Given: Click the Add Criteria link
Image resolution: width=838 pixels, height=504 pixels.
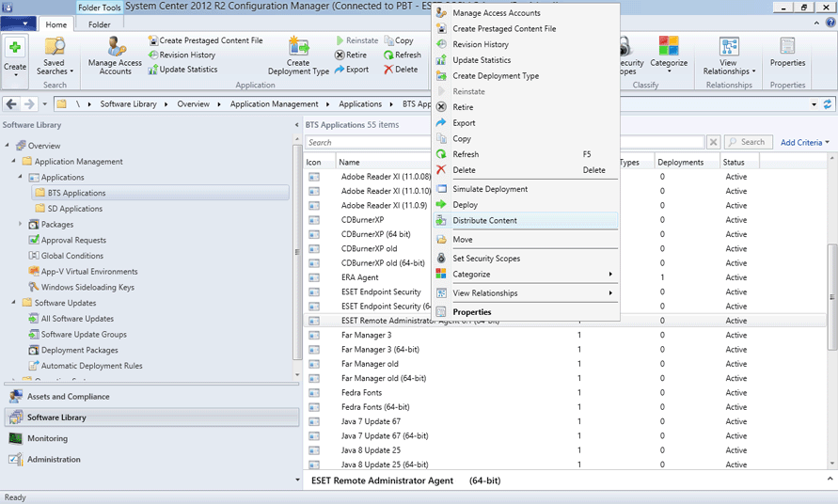Looking at the screenshot, I should [804, 143].
